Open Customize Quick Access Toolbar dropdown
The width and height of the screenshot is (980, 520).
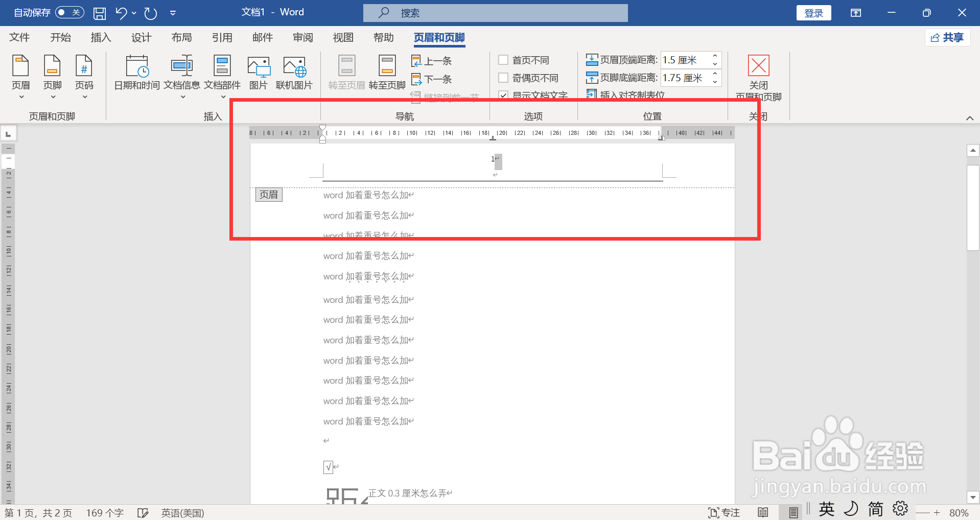click(x=173, y=13)
